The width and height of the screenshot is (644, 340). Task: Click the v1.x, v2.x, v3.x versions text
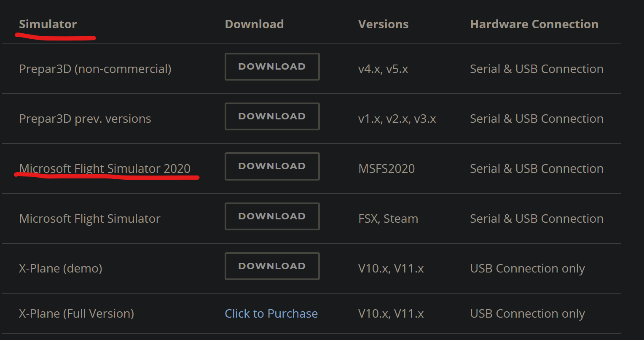[x=397, y=119]
